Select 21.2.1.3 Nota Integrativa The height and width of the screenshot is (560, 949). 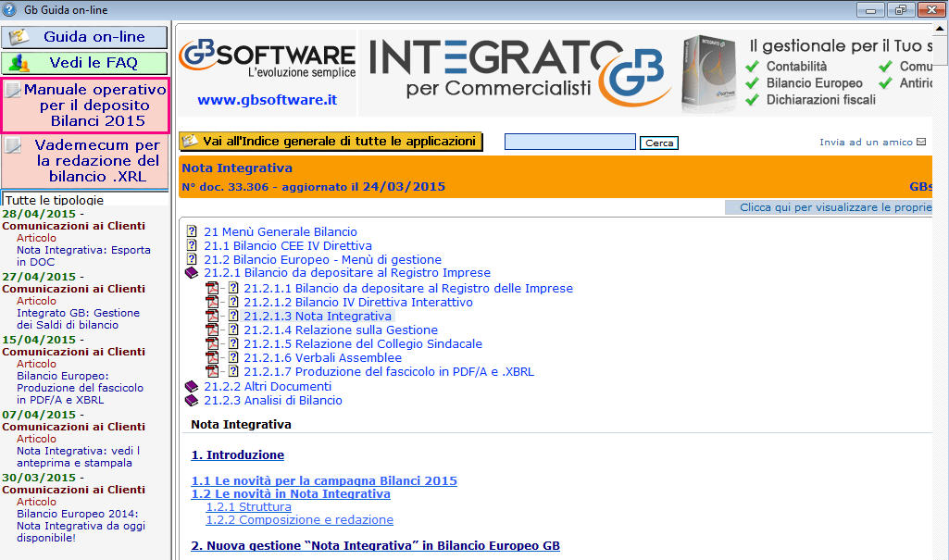318,317
